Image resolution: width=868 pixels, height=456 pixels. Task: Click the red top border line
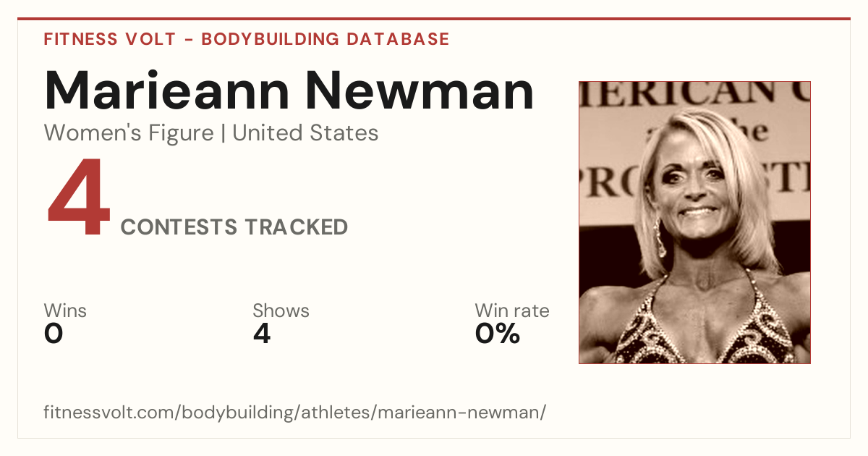pyautogui.click(x=434, y=19)
